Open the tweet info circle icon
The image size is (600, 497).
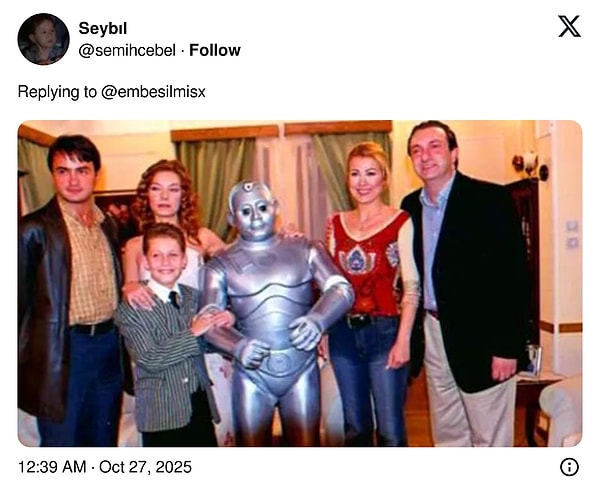coord(569,467)
